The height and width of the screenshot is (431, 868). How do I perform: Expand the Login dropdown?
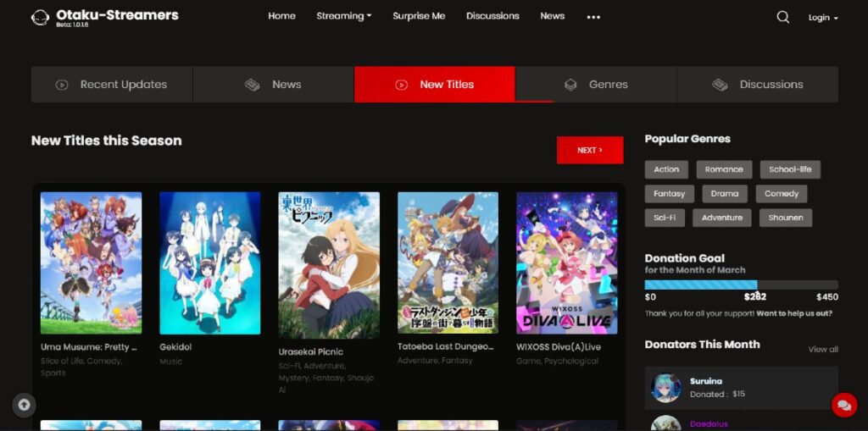[x=823, y=18]
